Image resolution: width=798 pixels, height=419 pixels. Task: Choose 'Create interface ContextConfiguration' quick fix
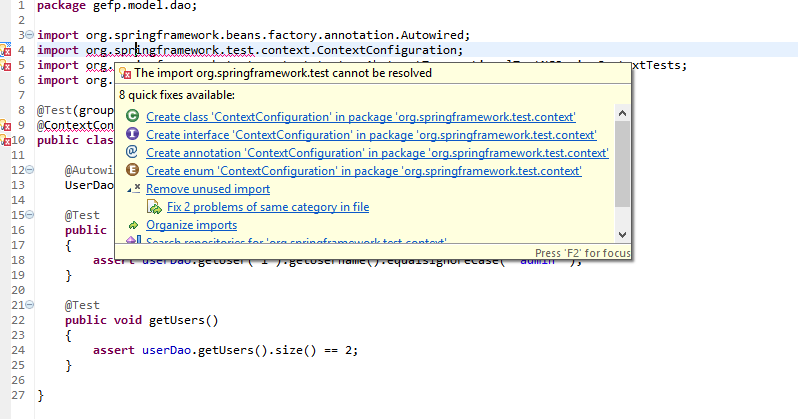tap(370, 135)
